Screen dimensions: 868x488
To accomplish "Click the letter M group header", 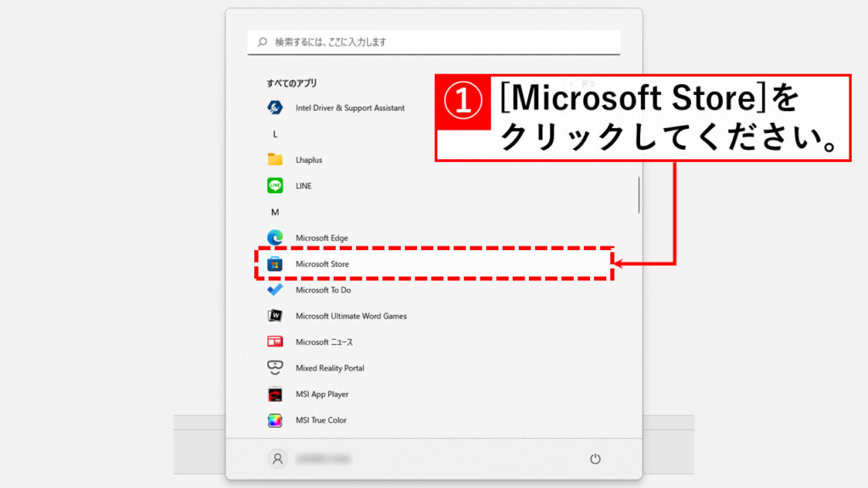I will point(275,212).
